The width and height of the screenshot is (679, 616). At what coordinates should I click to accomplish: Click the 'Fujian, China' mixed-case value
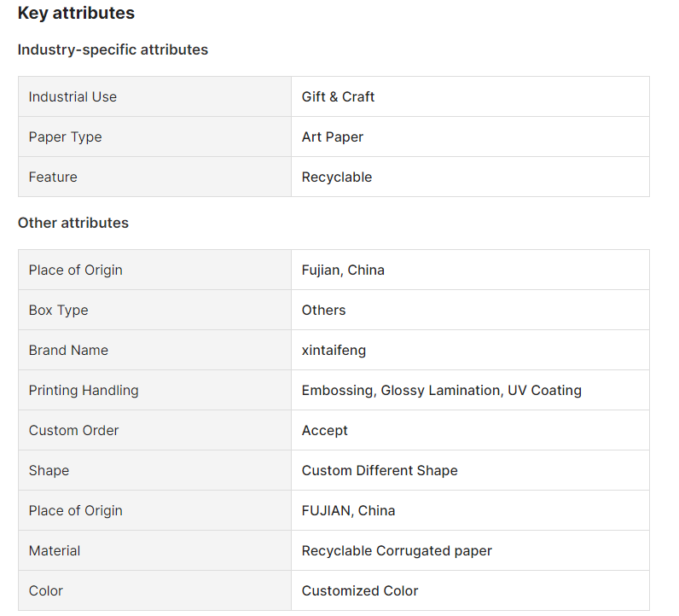[343, 270]
